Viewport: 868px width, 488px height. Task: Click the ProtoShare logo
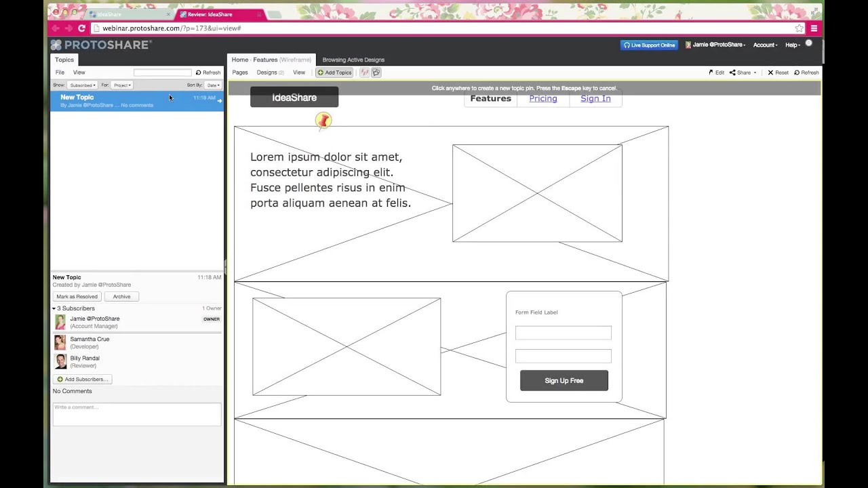click(100, 45)
